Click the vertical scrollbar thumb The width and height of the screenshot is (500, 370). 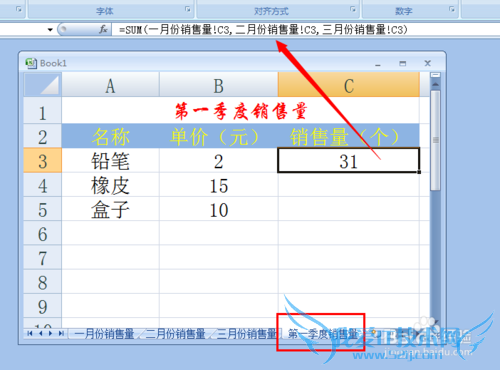(x=435, y=140)
